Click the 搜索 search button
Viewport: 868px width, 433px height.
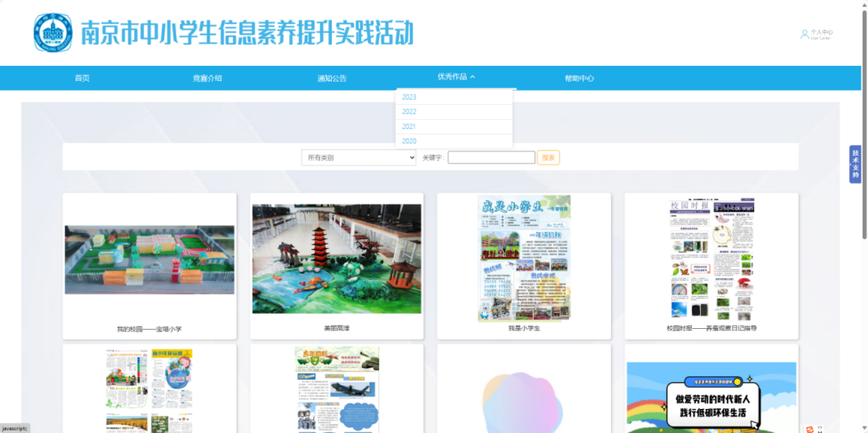[x=548, y=157]
